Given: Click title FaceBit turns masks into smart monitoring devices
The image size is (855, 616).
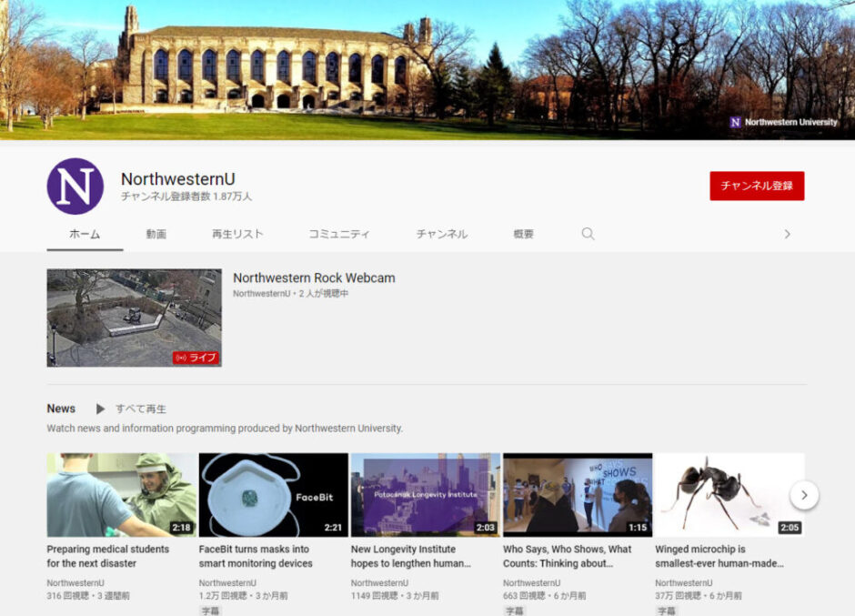Looking at the screenshot, I should (256, 556).
